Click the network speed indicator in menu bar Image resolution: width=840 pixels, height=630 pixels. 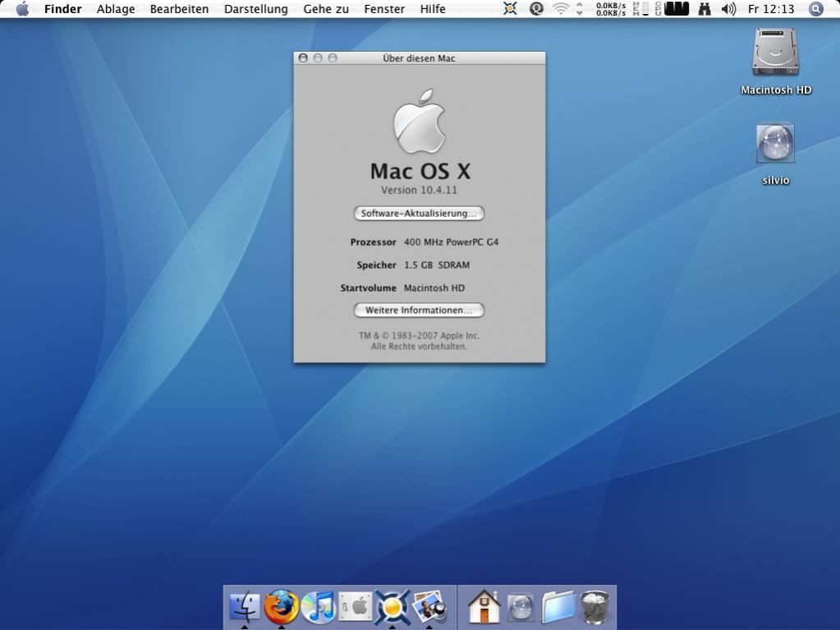tap(611, 8)
